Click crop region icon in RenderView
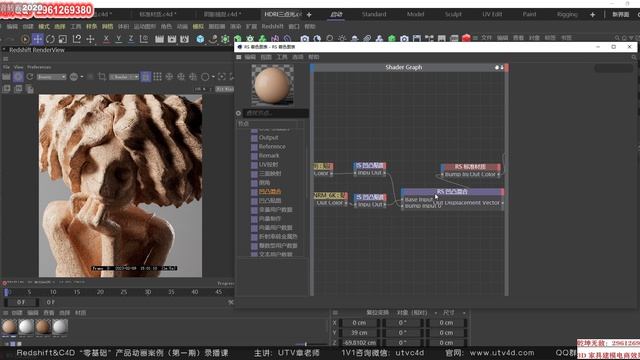The image size is (640, 360). tap(102, 77)
